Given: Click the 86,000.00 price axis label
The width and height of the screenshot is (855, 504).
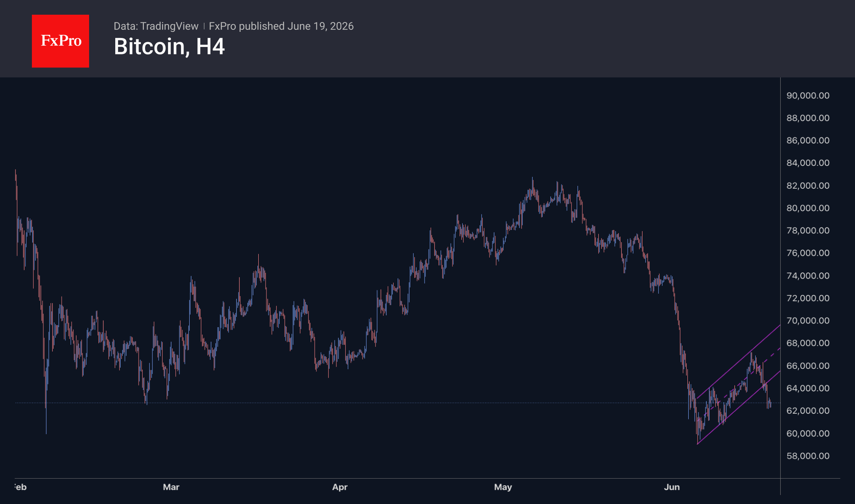Looking at the screenshot, I should (808, 140).
